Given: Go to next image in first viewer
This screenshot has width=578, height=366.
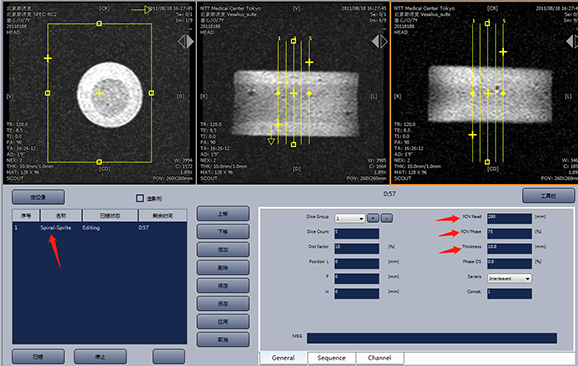Looking at the screenshot, I should point(190,41).
